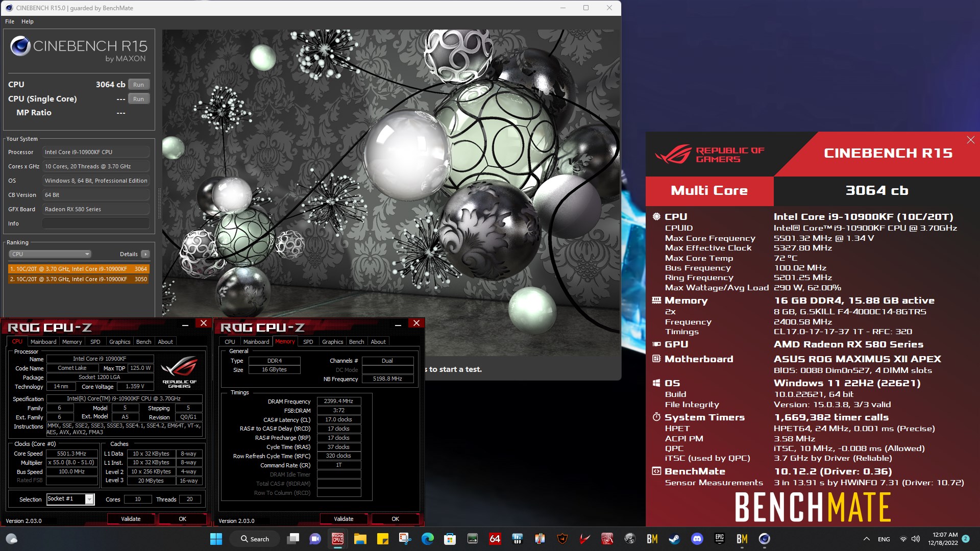This screenshot has width=980, height=551.
Task: Run the CPU Single Core benchmark
Action: [138, 99]
